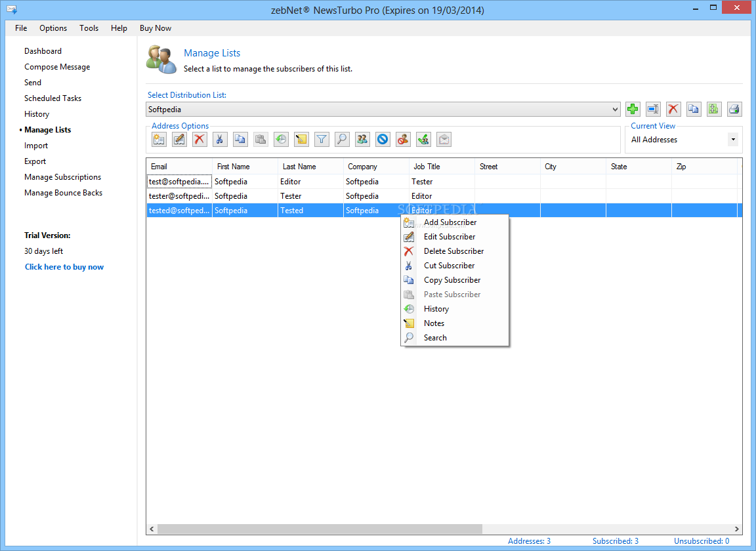Open Send section in sidebar
756x551 pixels.
(33, 83)
